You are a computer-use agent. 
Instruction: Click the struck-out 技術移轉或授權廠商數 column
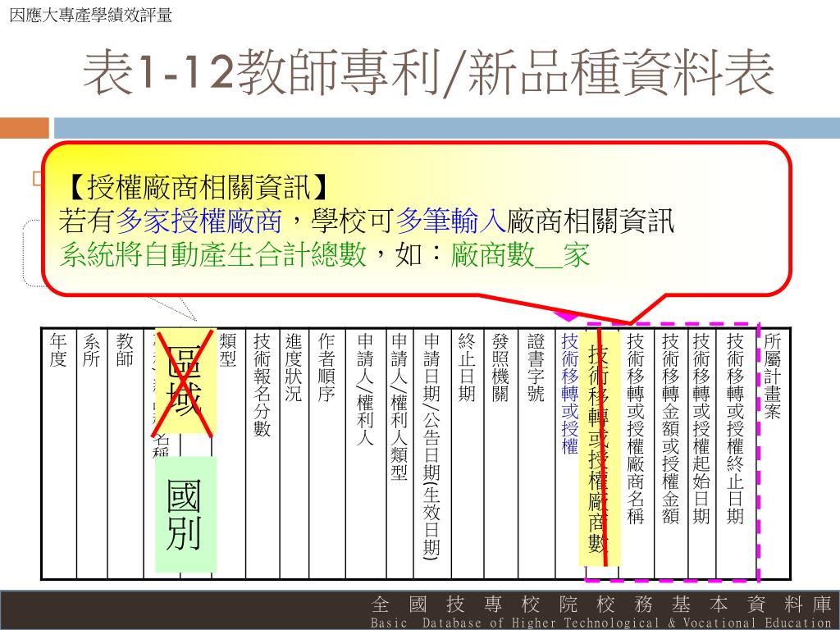pyautogui.click(x=599, y=448)
